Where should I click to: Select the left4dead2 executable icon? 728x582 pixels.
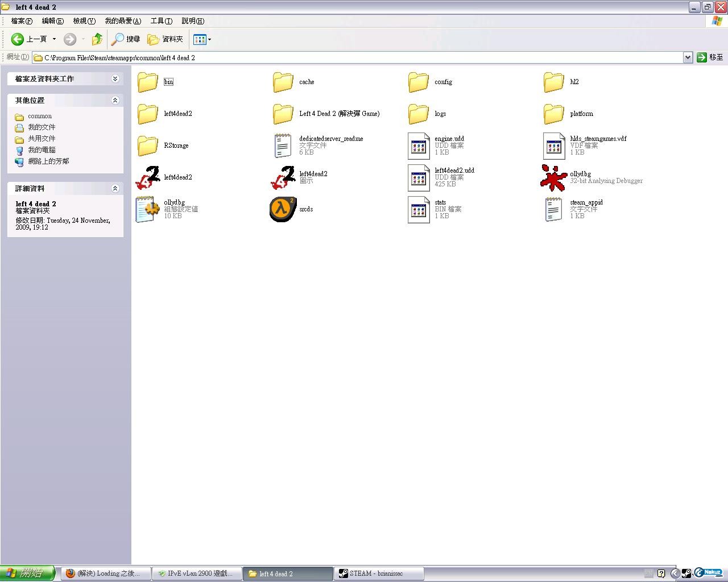148,177
